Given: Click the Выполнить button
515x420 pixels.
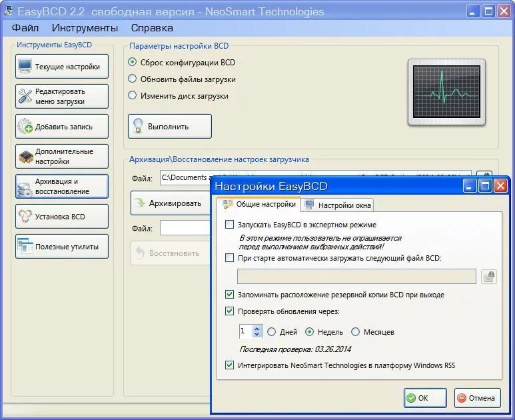Looking at the screenshot, I should 170,127.
